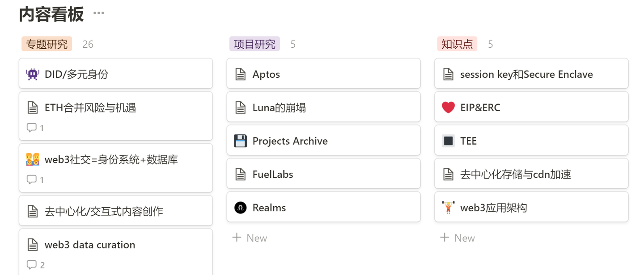The image size is (644, 275).
Task: Click the round black Realms icon
Action: pos(241,208)
